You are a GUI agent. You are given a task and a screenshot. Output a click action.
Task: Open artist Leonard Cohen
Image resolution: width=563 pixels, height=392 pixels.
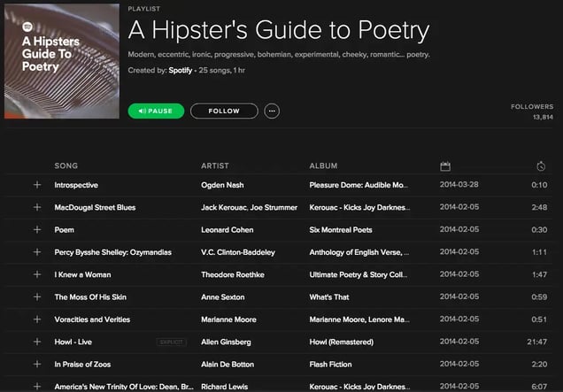pyautogui.click(x=228, y=230)
